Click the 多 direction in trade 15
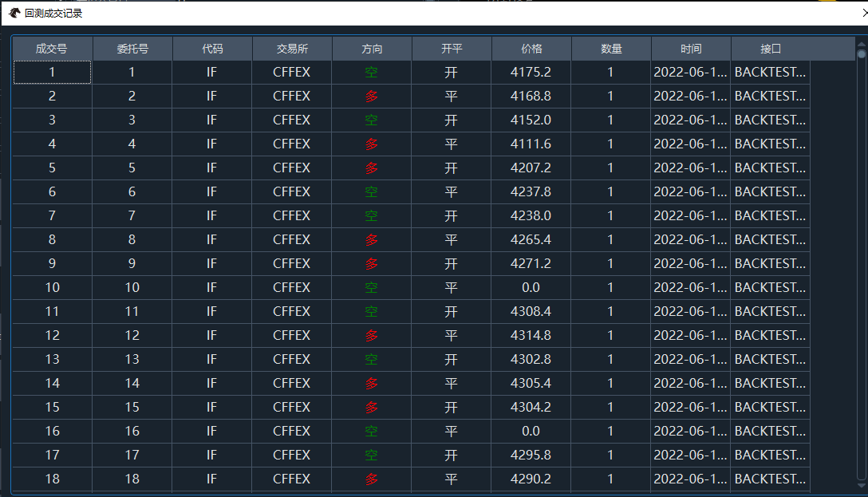The image size is (868, 497). pyautogui.click(x=372, y=407)
